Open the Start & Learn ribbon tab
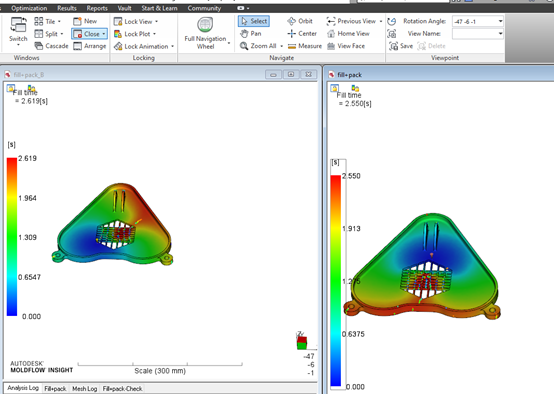The height and width of the screenshot is (394, 554). pos(159,8)
